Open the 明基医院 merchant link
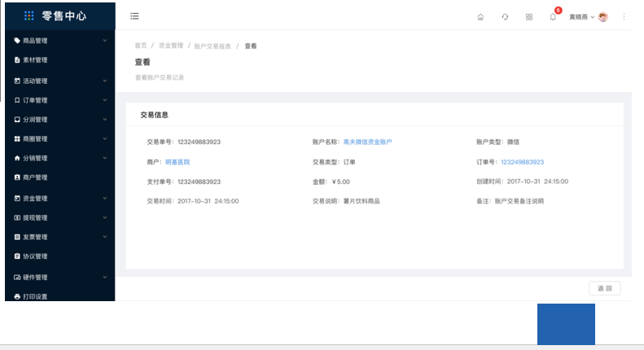 tap(177, 162)
